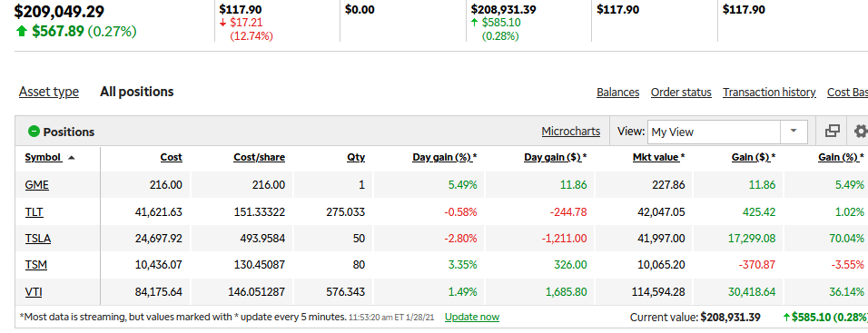868x333 pixels.
Task: Expand the My View dropdown arrow
Action: (794, 131)
